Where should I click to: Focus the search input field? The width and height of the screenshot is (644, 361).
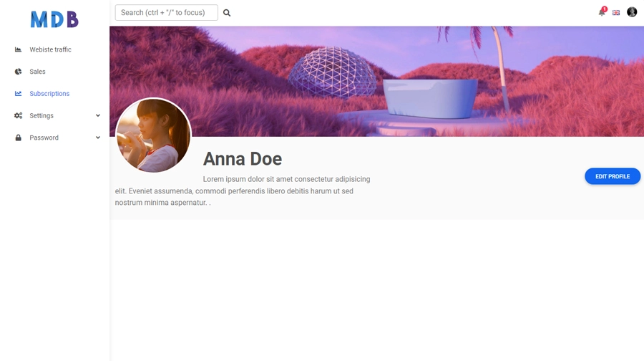166,12
